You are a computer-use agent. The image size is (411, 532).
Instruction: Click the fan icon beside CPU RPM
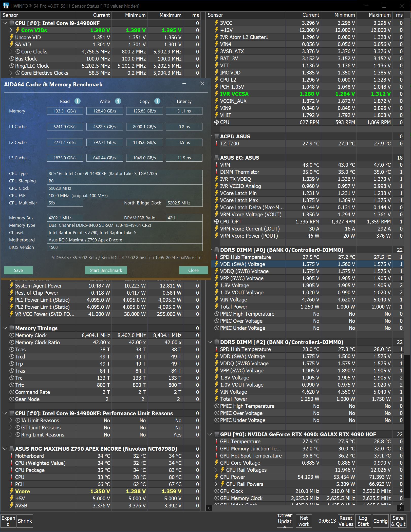pyautogui.click(x=217, y=122)
